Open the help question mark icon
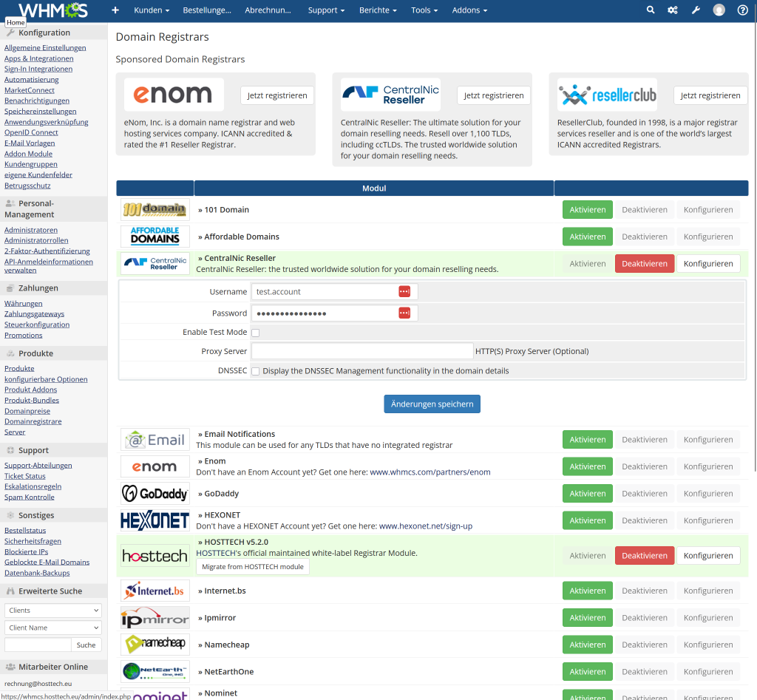 (742, 10)
